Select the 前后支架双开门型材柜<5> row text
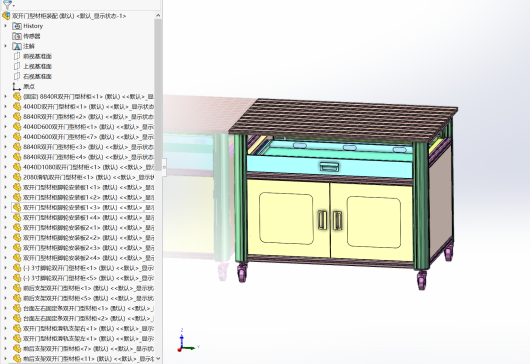 click(89, 298)
